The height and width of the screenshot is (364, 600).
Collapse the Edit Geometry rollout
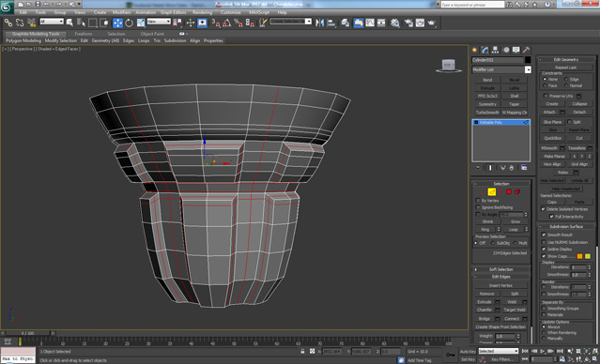(x=566, y=60)
